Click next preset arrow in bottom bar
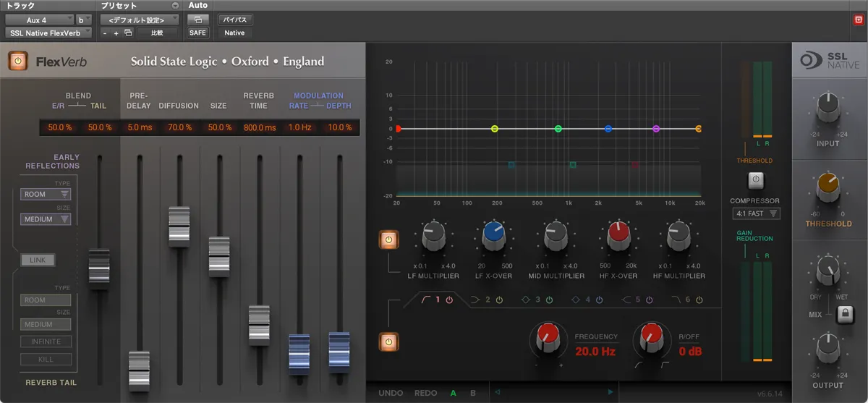The image size is (868, 403). [x=611, y=392]
